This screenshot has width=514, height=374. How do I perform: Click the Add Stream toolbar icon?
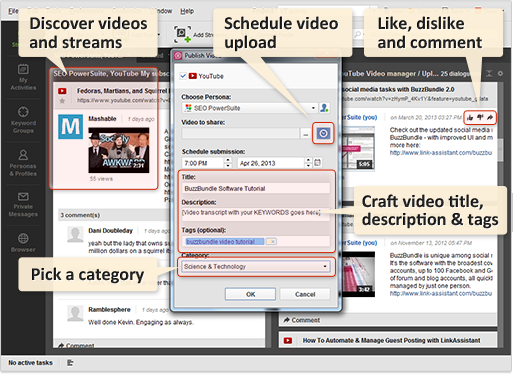[182, 34]
